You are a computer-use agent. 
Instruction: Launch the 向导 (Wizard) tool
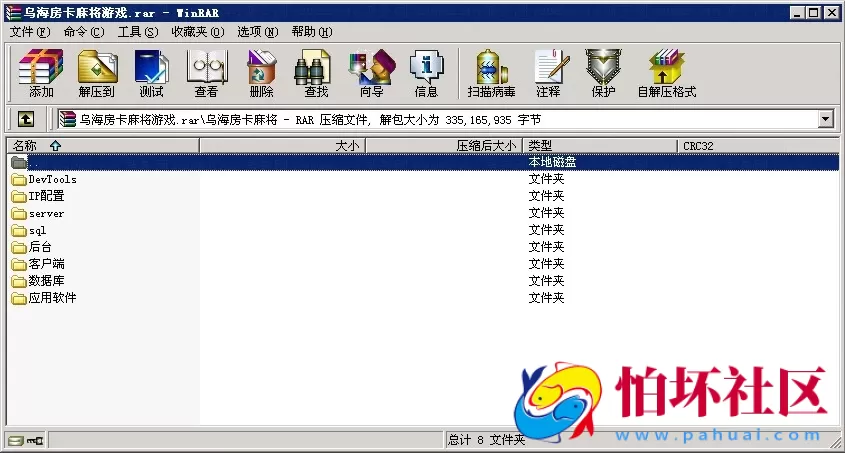(x=372, y=73)
